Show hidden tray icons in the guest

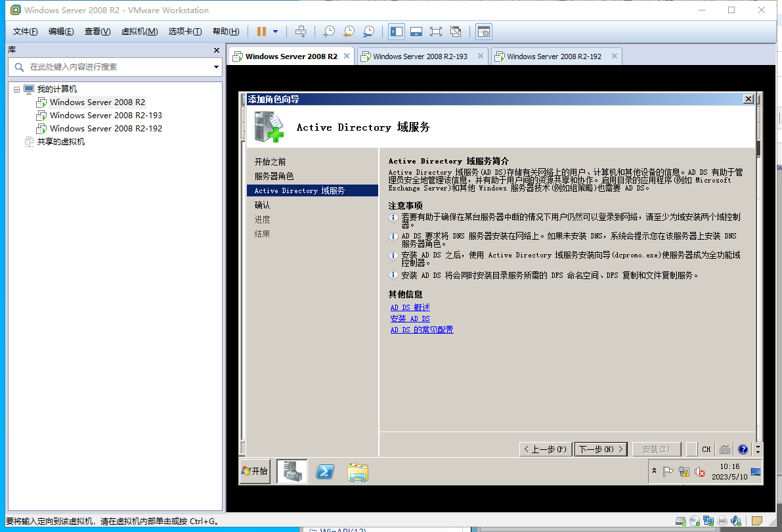(x=655, y=471)
